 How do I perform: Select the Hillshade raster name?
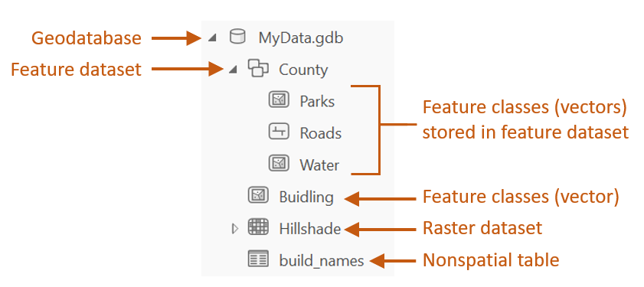(309, 229)
